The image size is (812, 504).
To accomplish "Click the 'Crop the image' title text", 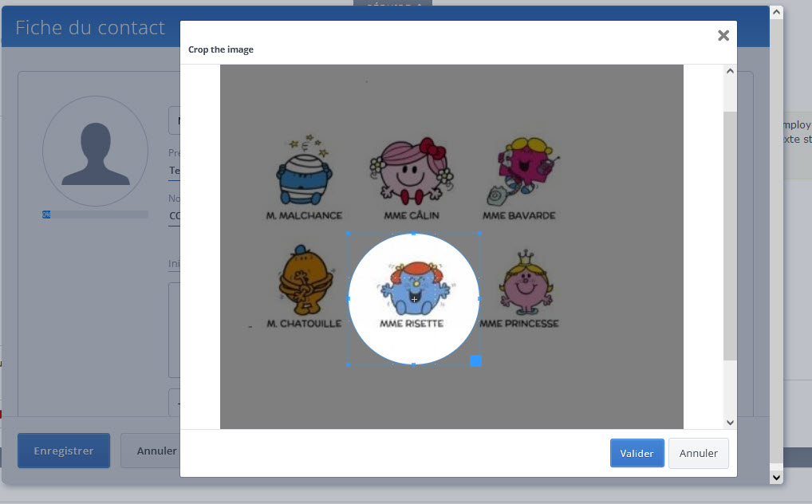I will [x=221, y=49].
